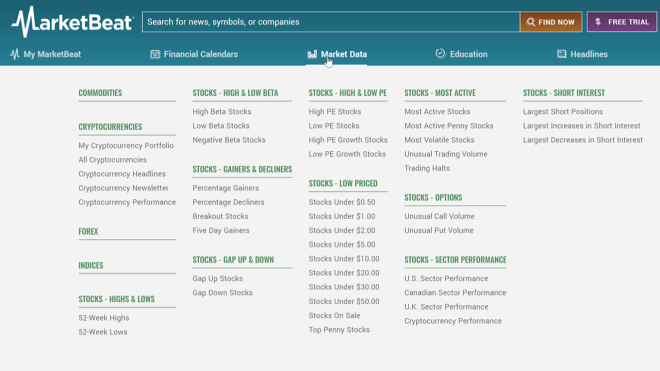Open Low PE Stocks link

point(334,125)
